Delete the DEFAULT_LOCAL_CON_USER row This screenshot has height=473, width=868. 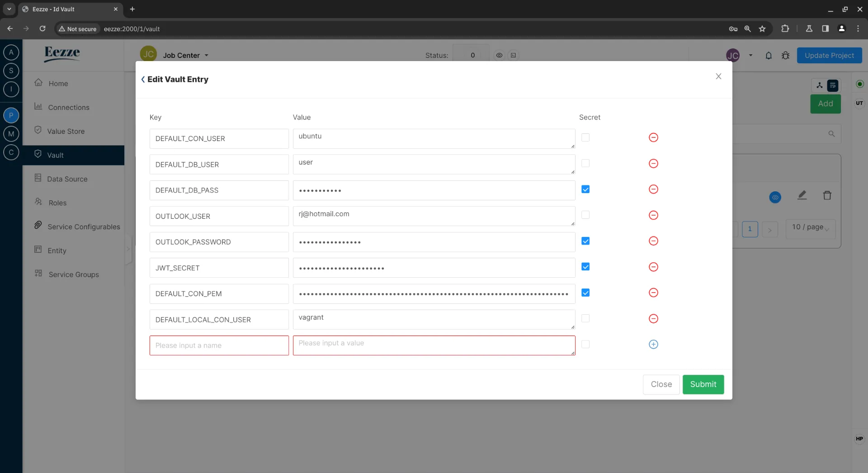coord(653,319)
